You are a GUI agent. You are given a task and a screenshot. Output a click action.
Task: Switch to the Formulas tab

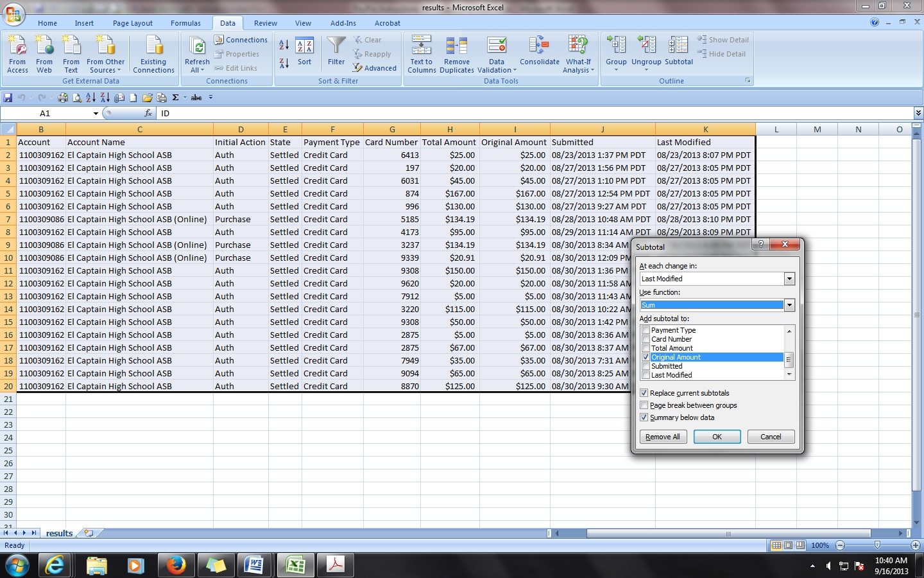(185, 23)
